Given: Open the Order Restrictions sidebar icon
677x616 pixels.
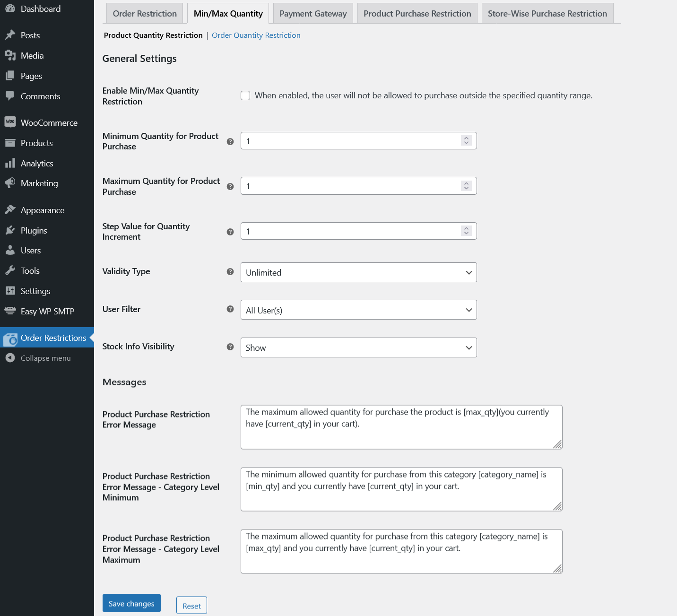Looking at the screenshot, I should [10, 338].
